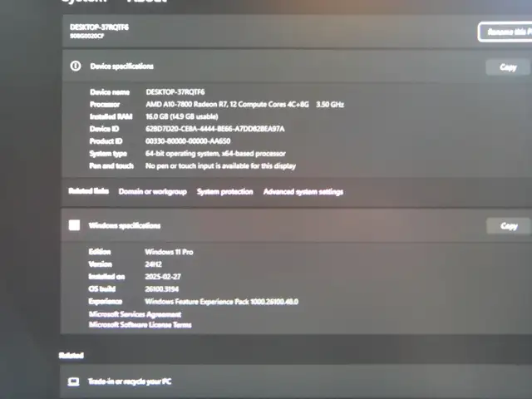This screenshot has height=399, width=532.
Task: Click the Trade-in or recycle laptop icon
Action: [x=73, y=382]
